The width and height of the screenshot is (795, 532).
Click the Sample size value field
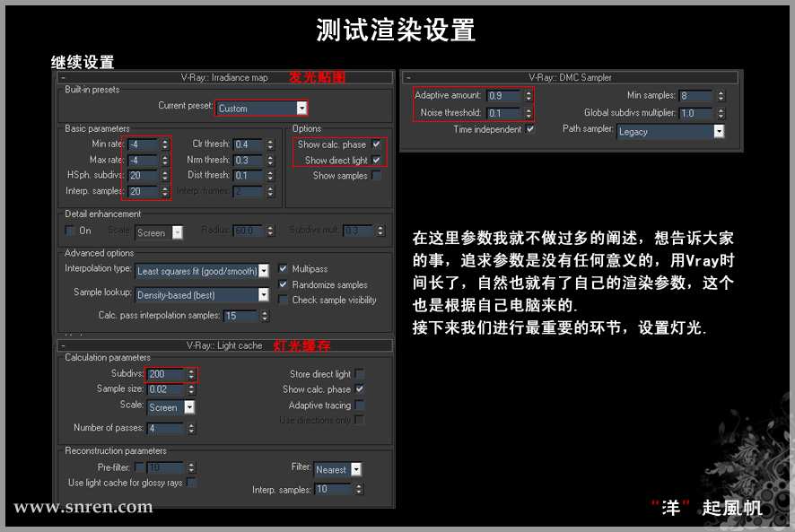(x=166, y=389)
